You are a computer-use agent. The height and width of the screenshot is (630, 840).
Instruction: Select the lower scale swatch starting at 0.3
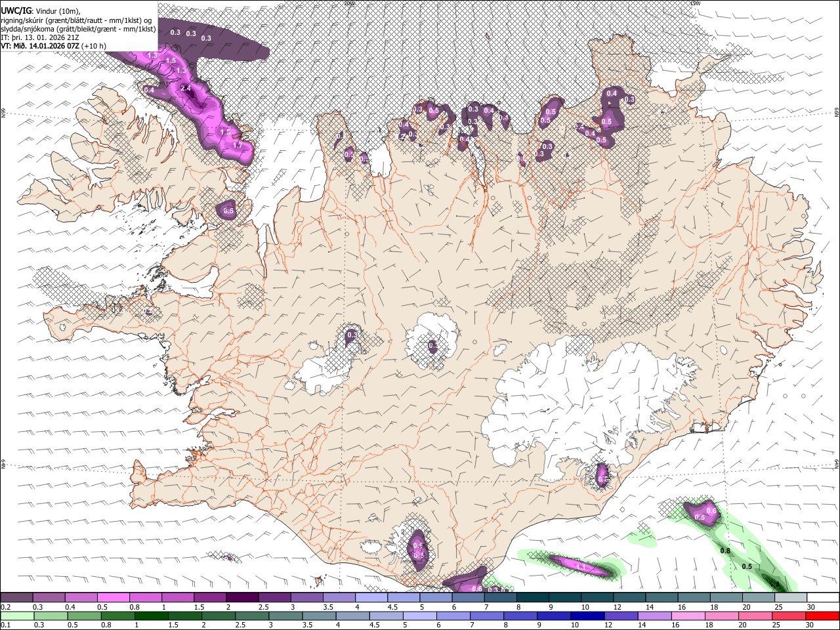[x=51, y=616]
